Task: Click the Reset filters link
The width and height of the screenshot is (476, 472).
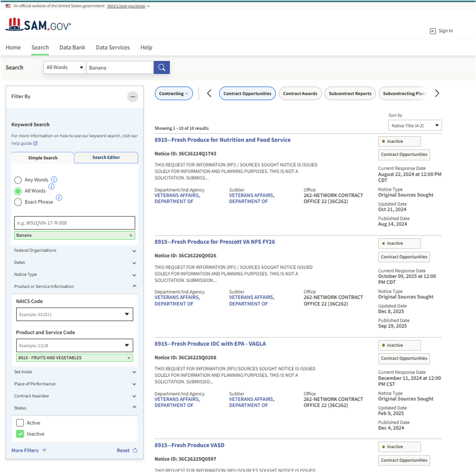Action: (123, 450)
